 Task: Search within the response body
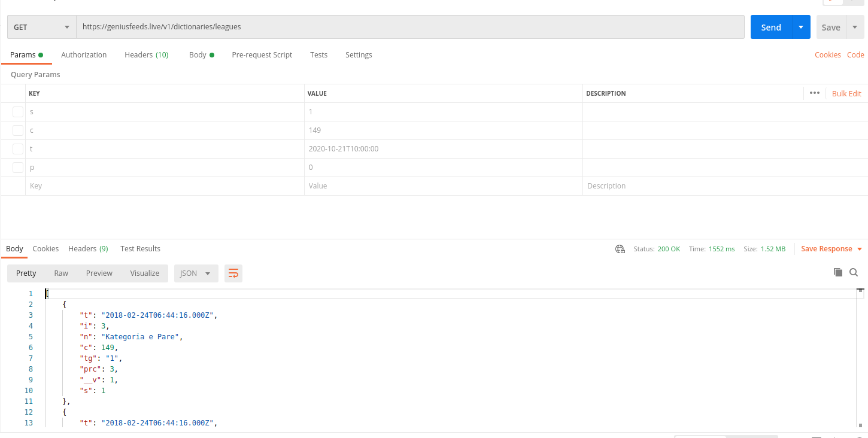tap(854, 272)
